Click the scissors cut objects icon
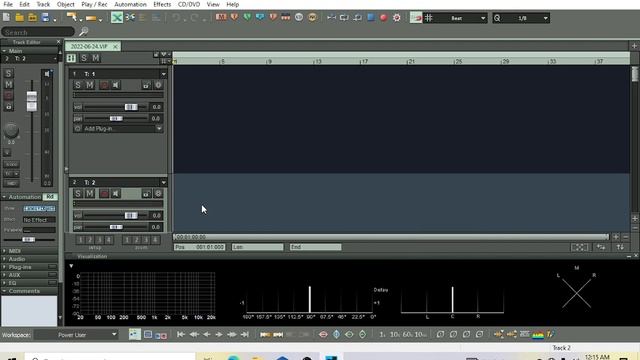 coord(130,18)
